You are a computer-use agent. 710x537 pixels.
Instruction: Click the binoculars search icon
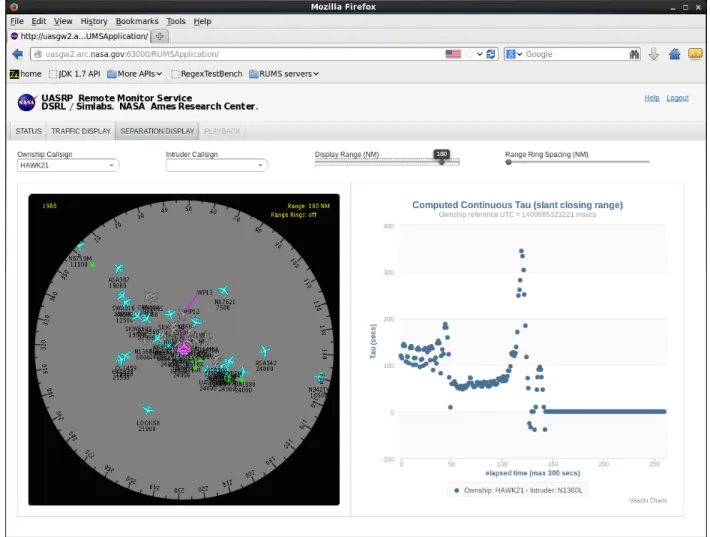pyautogui.click(x=634, y=54)
